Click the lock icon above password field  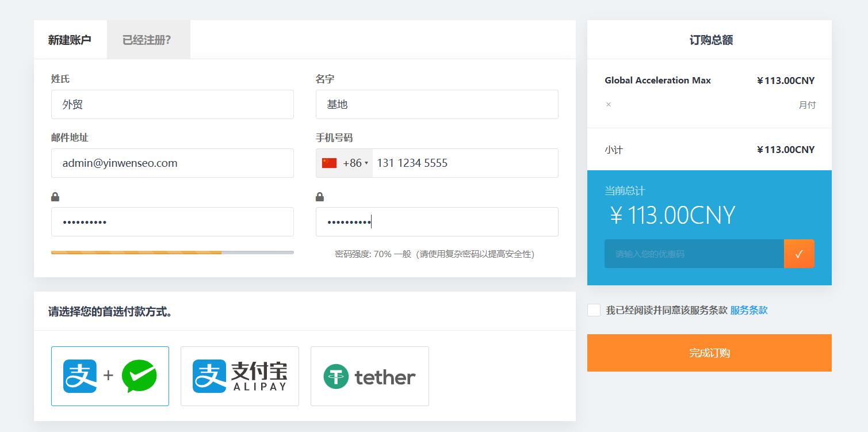(x=55, y=197)
